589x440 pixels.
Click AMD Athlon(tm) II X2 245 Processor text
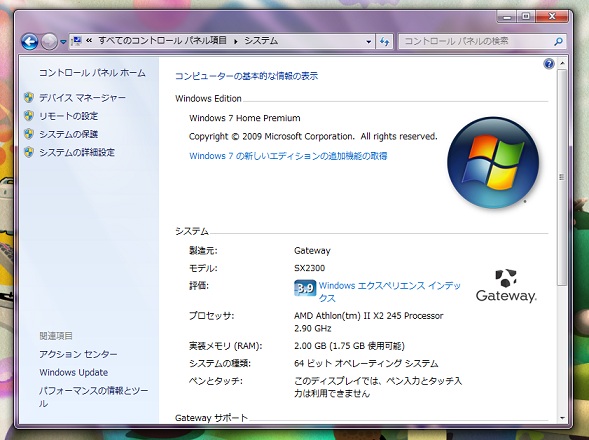click(x=369, y=316)
